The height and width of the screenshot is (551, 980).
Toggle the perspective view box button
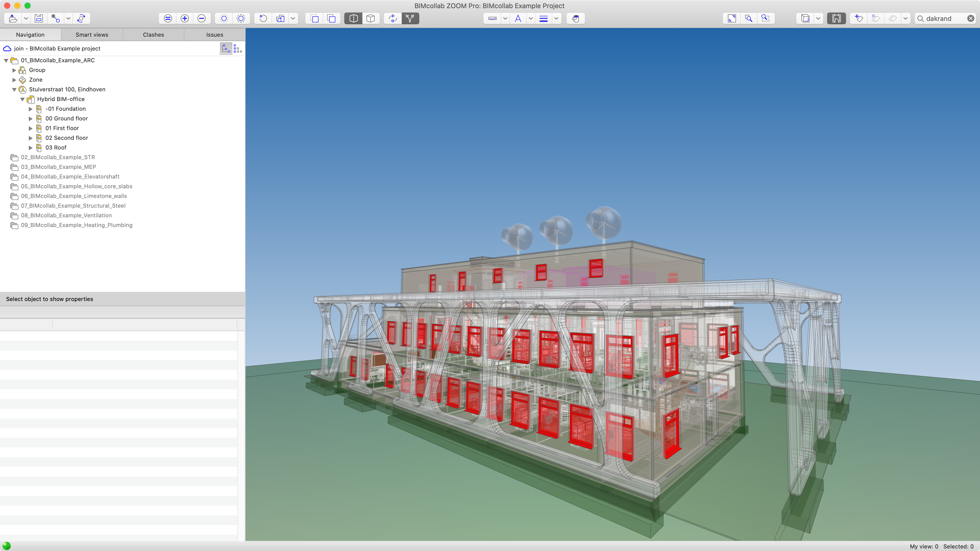coord(353,18)
